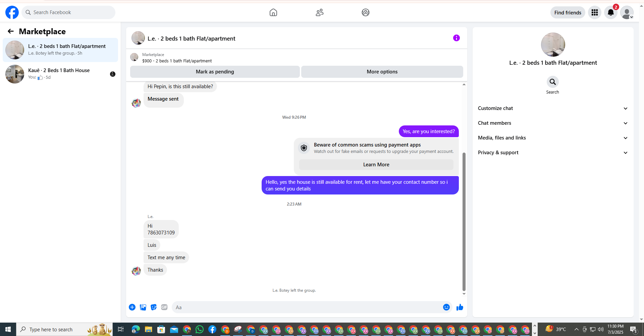This screenshot has height=336, width=644.
Task: Click the 'Message sent' bubble
Action: [x=163, y=100]
